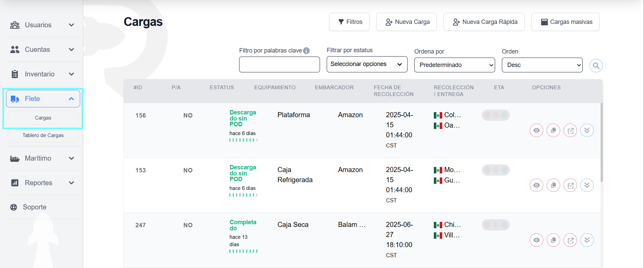
Task: View load 153 with eye icon
Action: pos(536,185)
